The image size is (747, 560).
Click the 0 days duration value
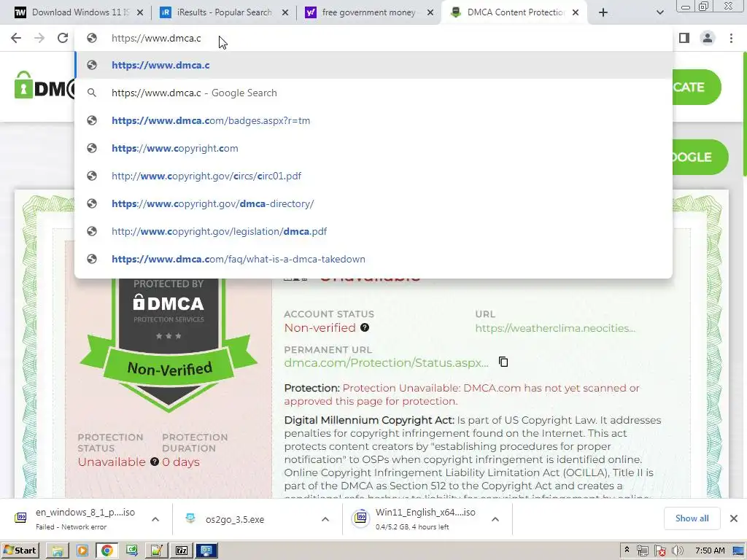[181, 462]
